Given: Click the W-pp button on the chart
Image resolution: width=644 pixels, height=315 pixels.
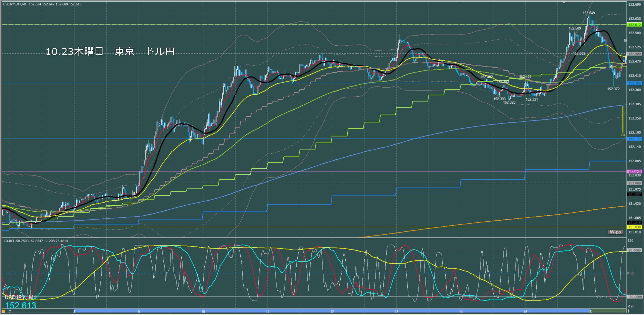Looking at the screenshot, I should point(615,232).
